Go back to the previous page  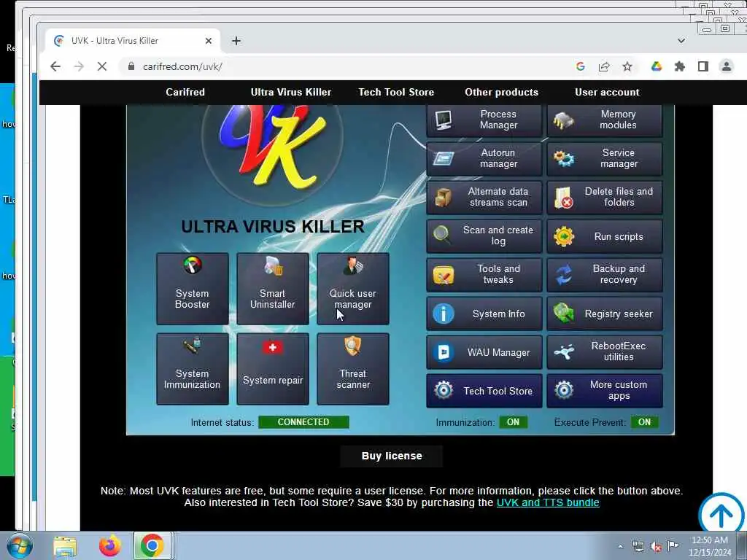point(55,66)
